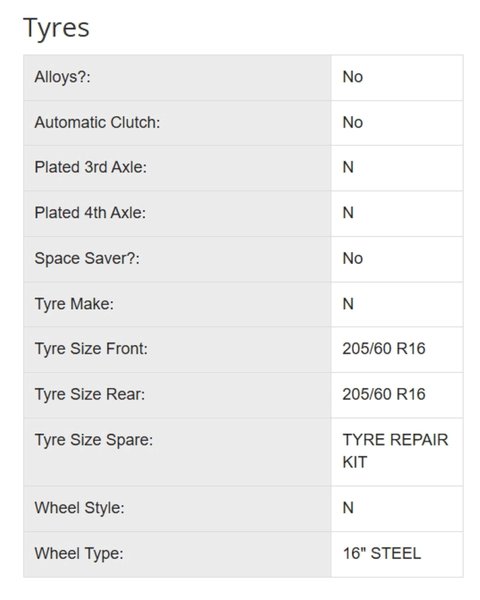Click the Automatic Clutch value No
The height and width of the screenshot is (600, 480).
[x=353, y=122]
